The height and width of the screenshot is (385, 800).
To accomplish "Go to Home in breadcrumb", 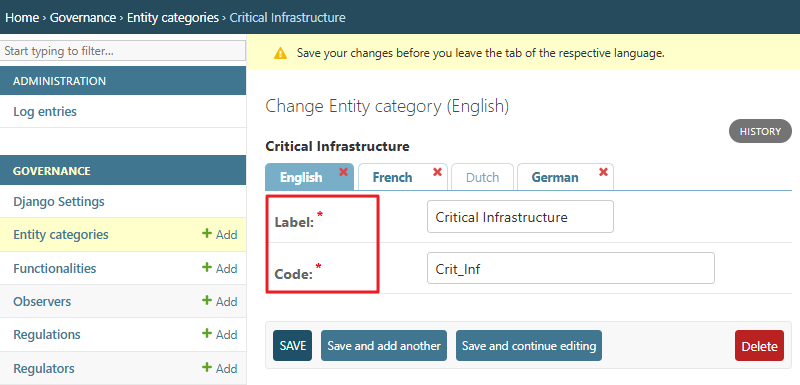I will [x=22, y=18].
